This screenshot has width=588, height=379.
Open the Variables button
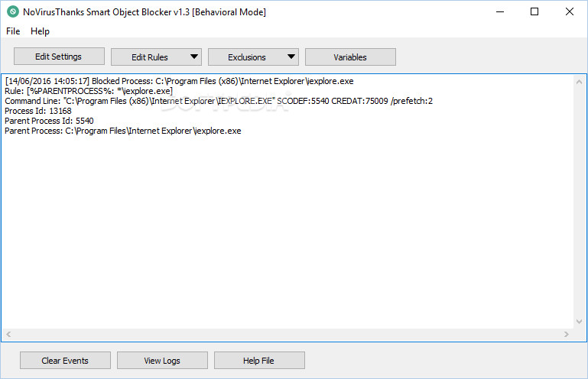click(x=350, y=57)
